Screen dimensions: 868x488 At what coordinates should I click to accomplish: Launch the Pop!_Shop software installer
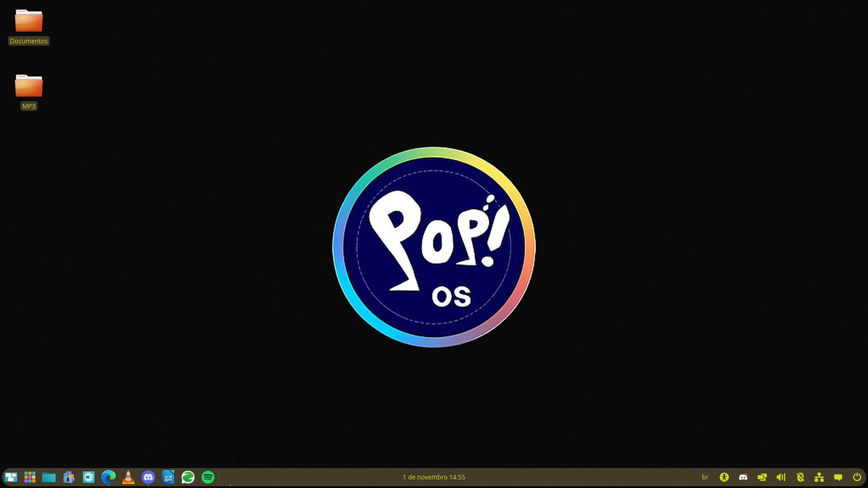(69, 477)
